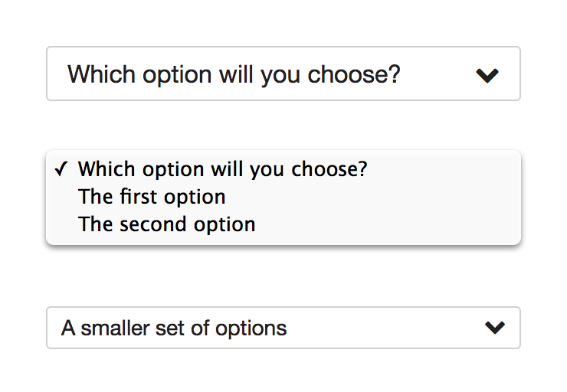Select "The first option" from the open list
The height and width of the screenshot is (392, 567).
(152, 197)
